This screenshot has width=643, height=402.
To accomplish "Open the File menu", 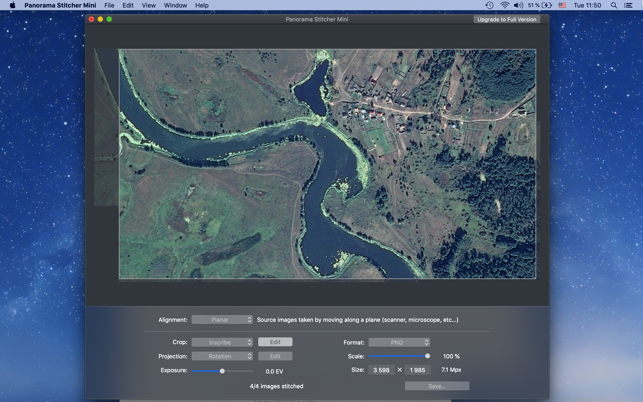I will pos(109,5).
